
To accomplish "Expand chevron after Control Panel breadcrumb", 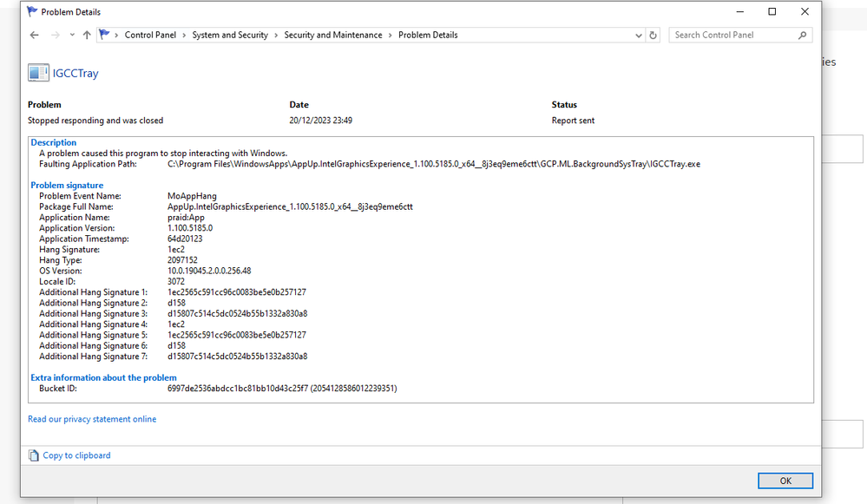I will (184, 35).
